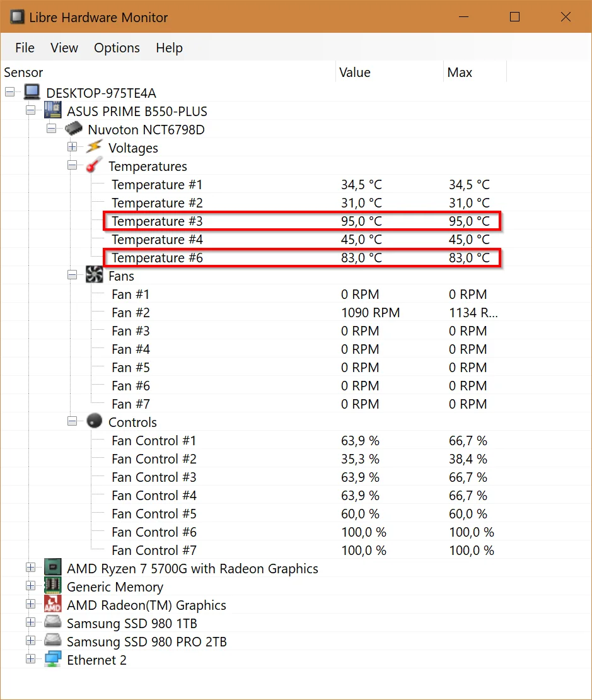Click the Fans fan icon
The width and height of the screenshot is (592, 700).
coord(94,275)
